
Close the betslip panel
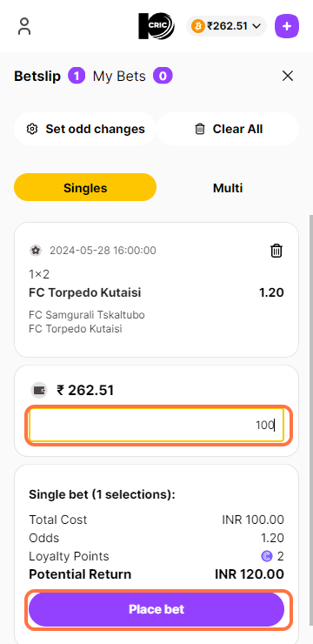pyautogui.click(x=288, y=76)
